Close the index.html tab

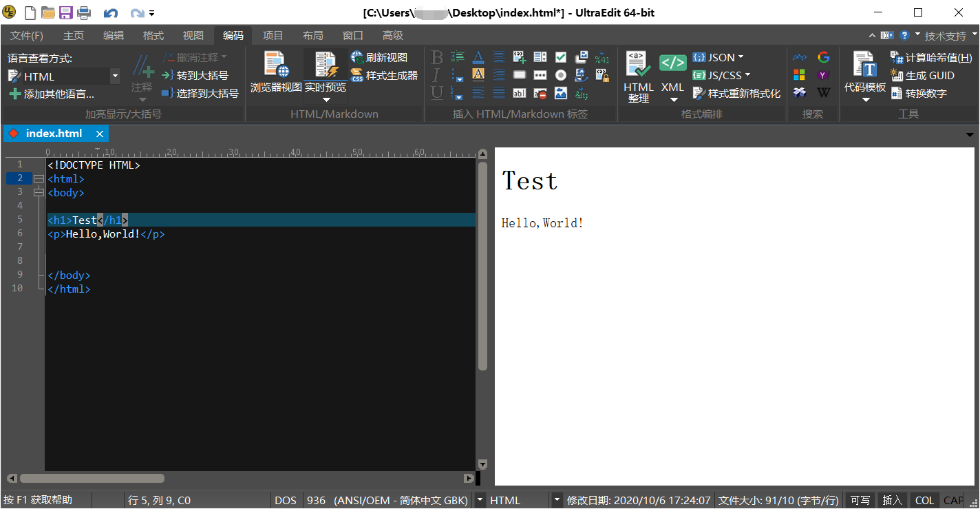point(100,134)
